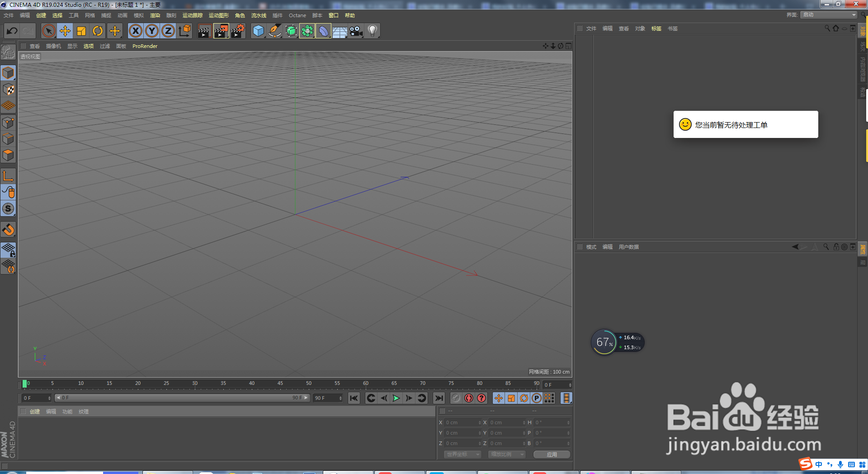Open the 世界坐标 coordinate dropdown

[x=462, y=454]
